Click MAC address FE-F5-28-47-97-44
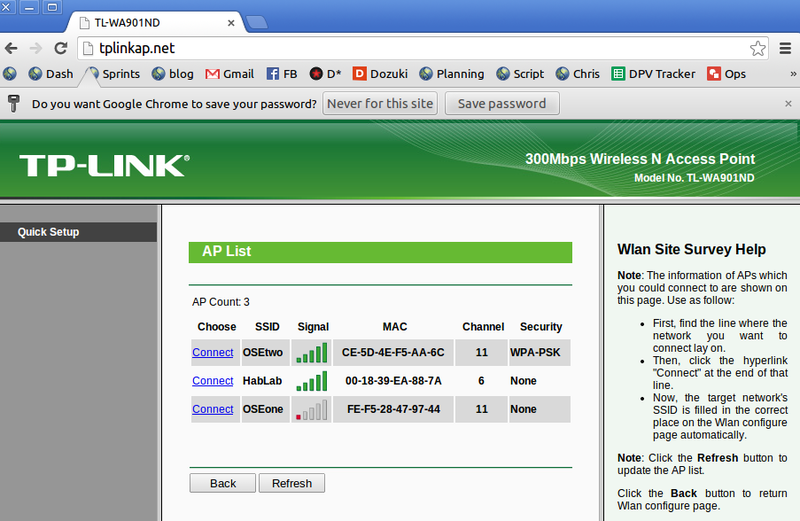The height and width of the screenshot is (521, 800). (393, 409)
